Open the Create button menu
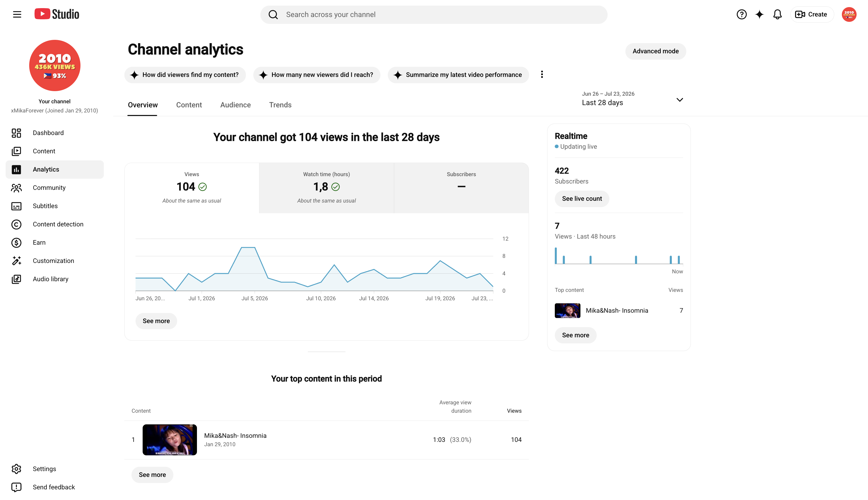Image resolution: width=868 pixels, height=500 pixels. point(811,14)
